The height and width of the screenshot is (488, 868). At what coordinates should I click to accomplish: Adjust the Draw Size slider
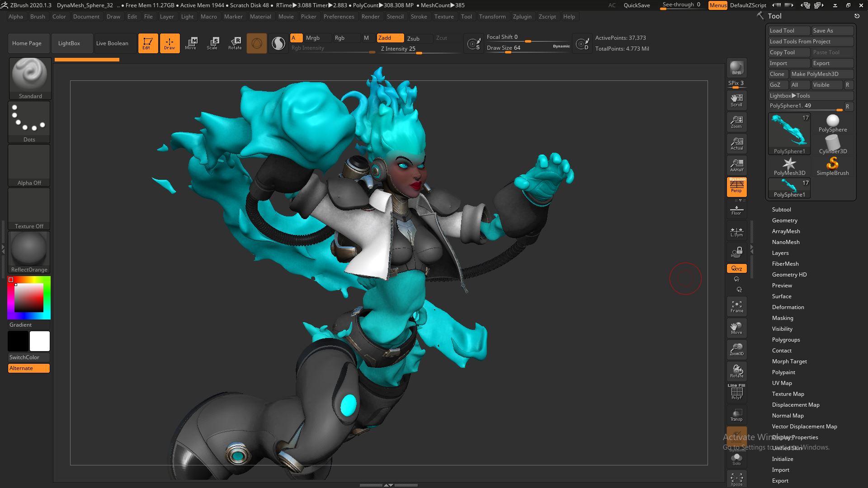[x=528, y=48]
